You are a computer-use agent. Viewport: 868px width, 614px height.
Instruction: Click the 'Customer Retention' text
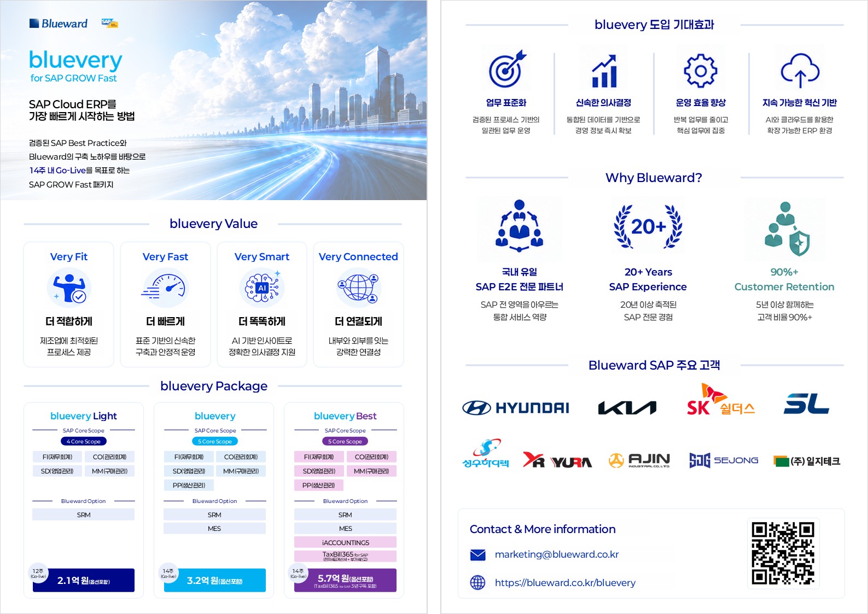[784, 287]
